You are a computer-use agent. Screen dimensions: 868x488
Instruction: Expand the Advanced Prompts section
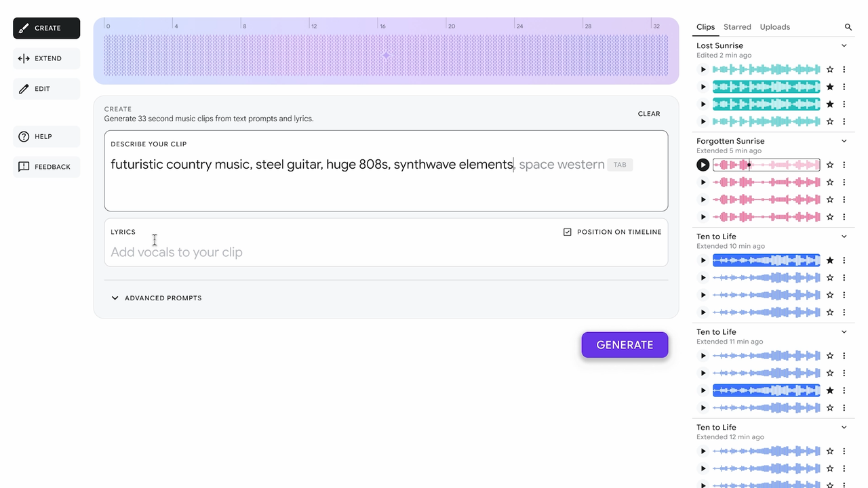[x=157, y=298]
